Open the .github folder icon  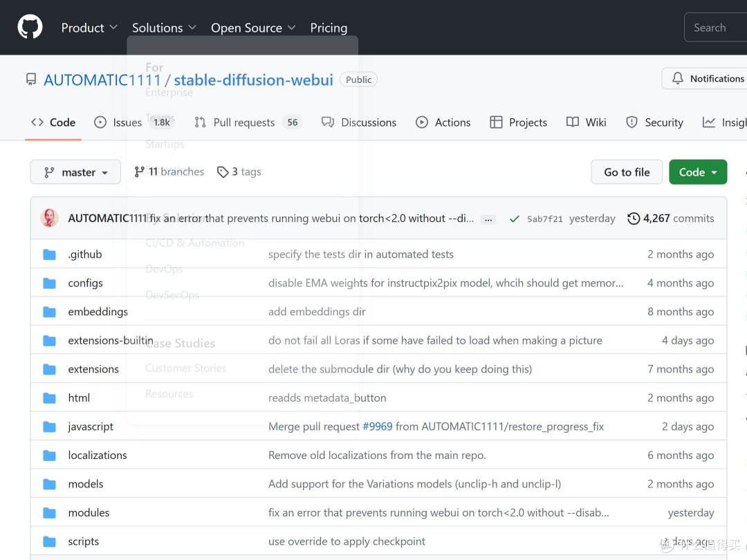pos(49,254)
